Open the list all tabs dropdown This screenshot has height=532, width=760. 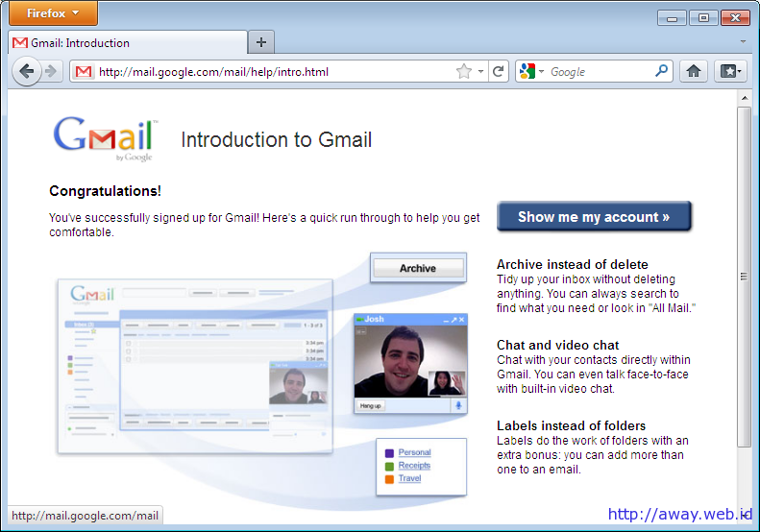(x=743, y=41)
